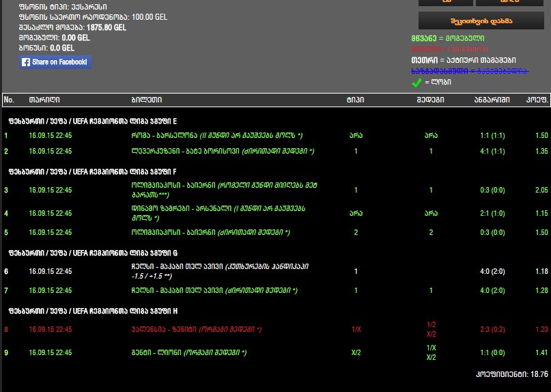Click the ჯგუფი E group heading
Image resolution: width=551 pixels, height=392 pixels.
93,122
